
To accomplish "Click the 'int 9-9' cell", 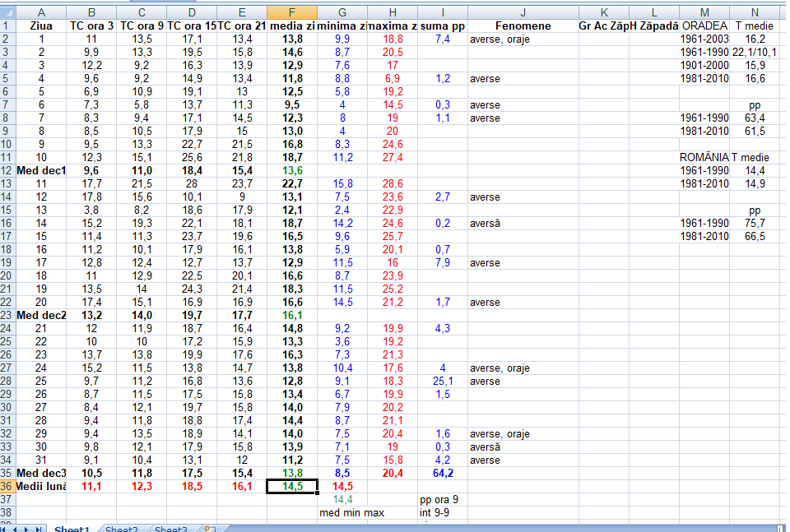I will (x=443, y=512).
